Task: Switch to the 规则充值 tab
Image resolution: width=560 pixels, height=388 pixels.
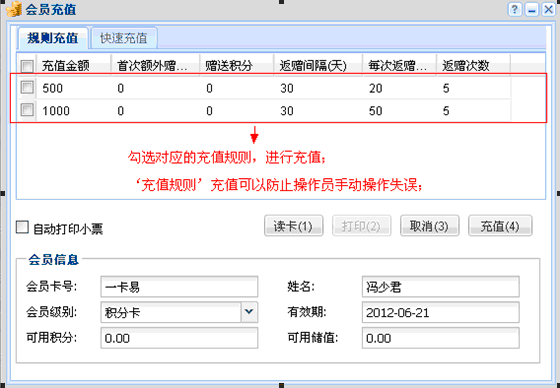Action: click(x=53, y=38)
